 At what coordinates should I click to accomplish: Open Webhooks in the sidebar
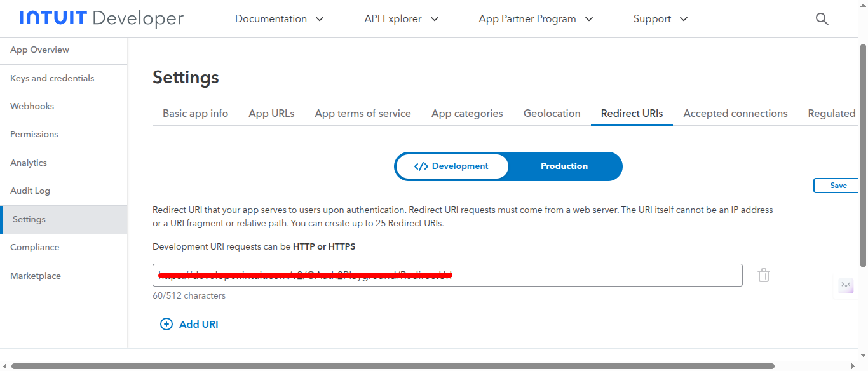coord(32,106)
